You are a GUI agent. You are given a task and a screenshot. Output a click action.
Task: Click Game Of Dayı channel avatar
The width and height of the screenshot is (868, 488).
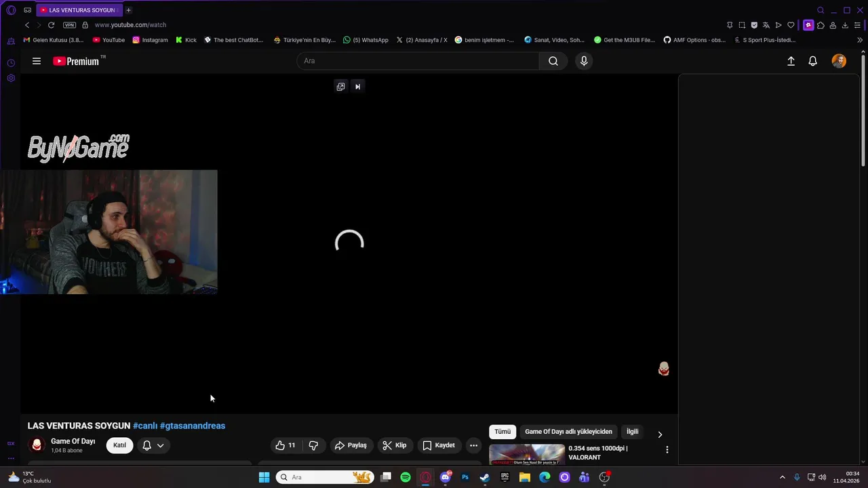[37, 445]
